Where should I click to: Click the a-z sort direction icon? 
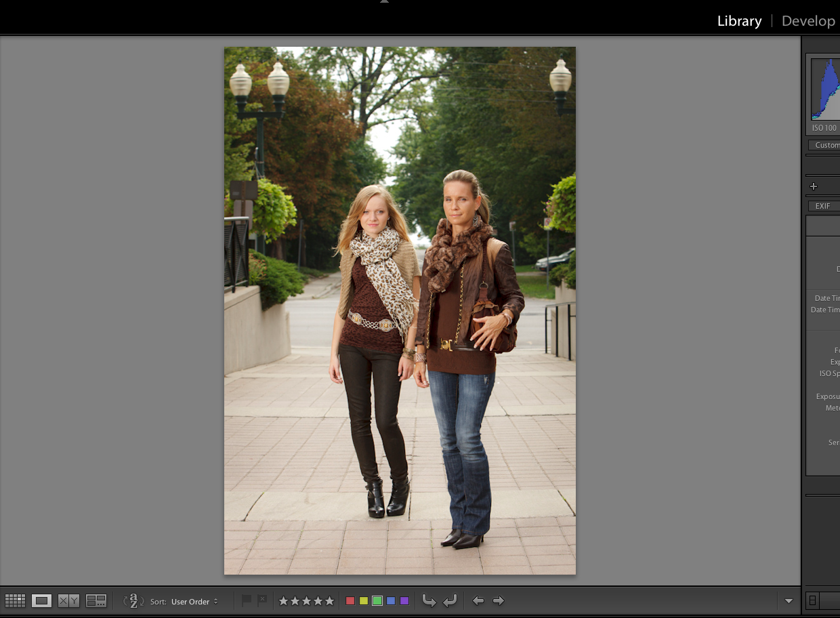(133, 601)
